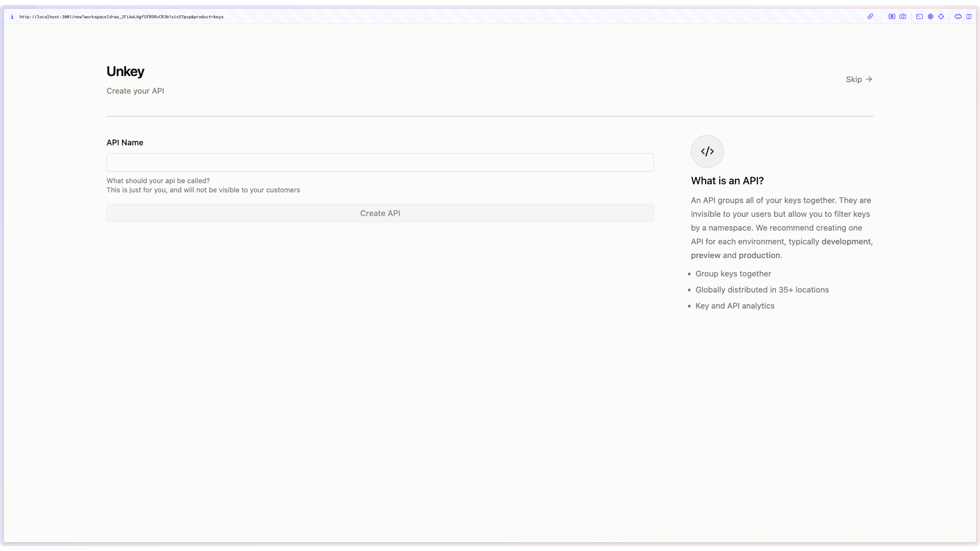Click the Skip link
Viewport: 980px width, 551px height.
(859, 79)
